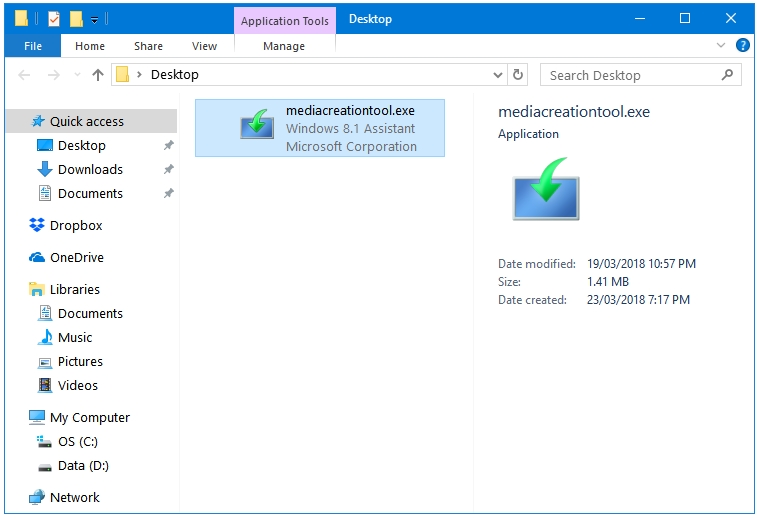The image size is (759, 519).
Task: Click the Size value 1.41 MB
Action: [x=607, y=282]
